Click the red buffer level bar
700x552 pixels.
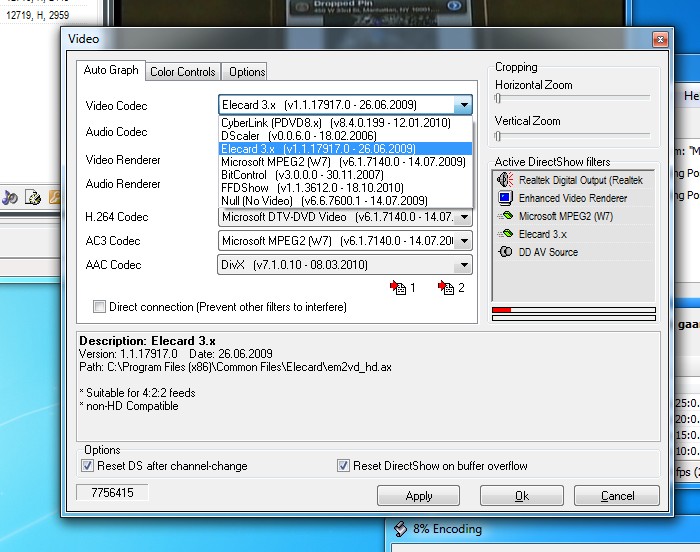click(x=501, y=310)
